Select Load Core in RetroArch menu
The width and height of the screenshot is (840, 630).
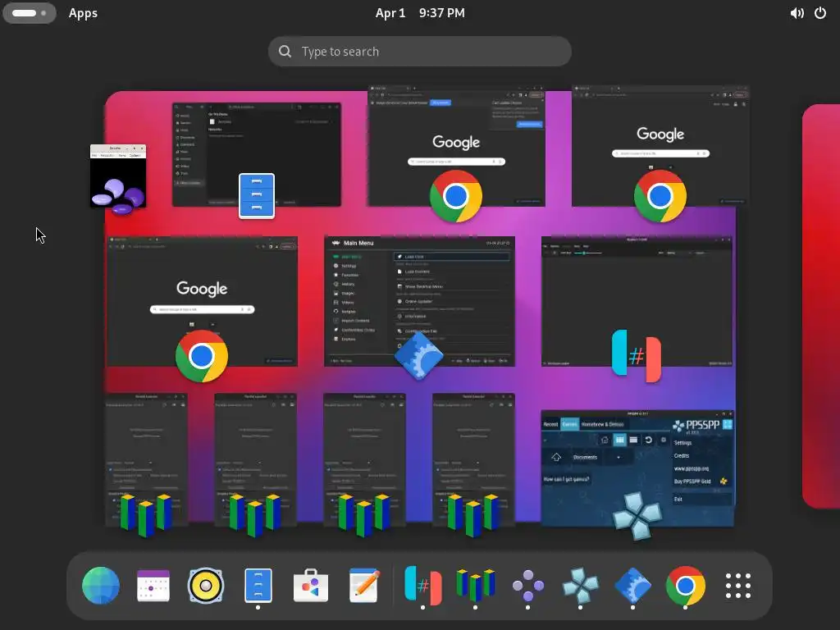pos(452,257)
